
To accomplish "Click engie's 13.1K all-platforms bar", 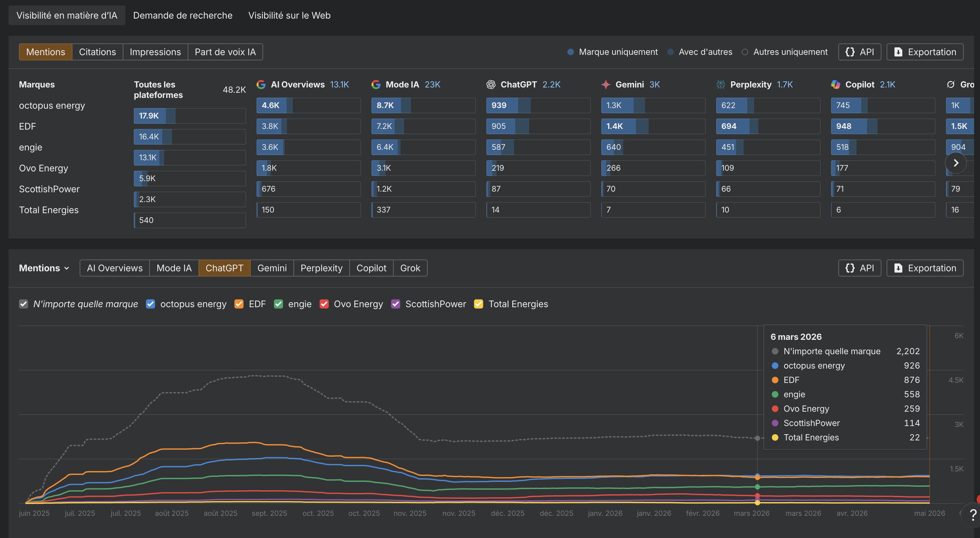I will click(x=190, y=158).
